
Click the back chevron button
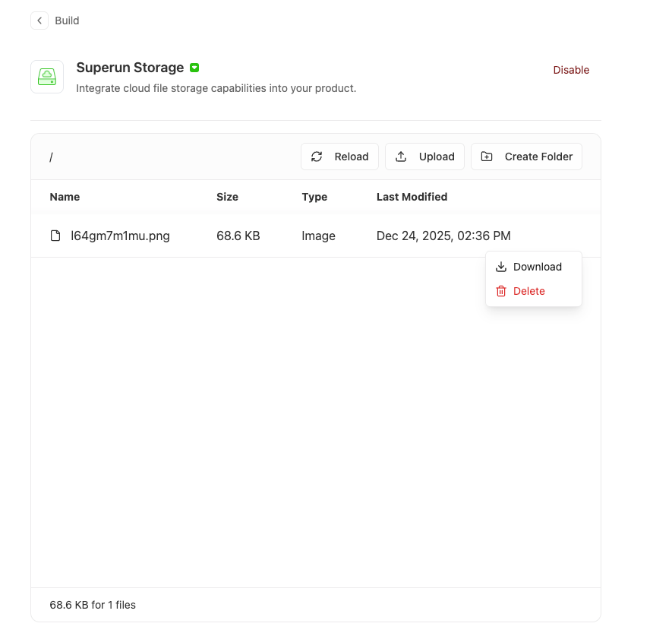point(39,21)
